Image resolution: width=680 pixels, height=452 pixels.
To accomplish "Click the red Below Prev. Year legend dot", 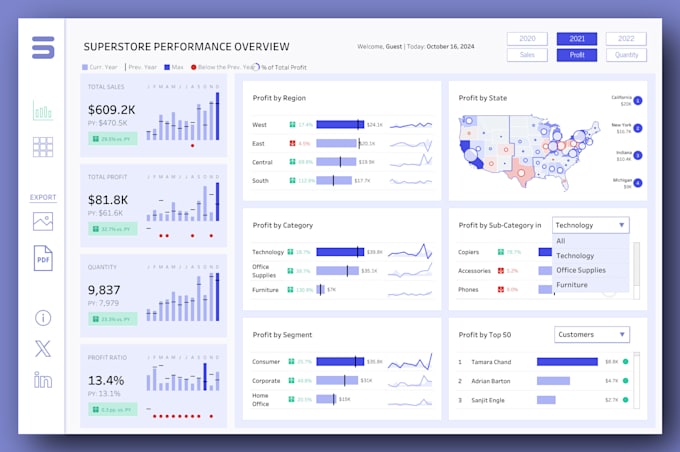I will (x=194, y=67).
